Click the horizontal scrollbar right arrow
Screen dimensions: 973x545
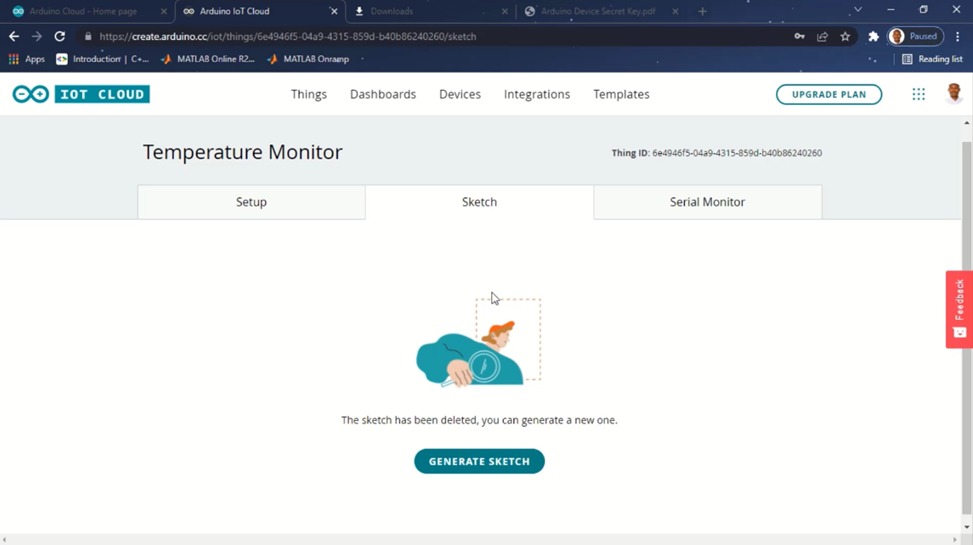[x=955, y=539]
